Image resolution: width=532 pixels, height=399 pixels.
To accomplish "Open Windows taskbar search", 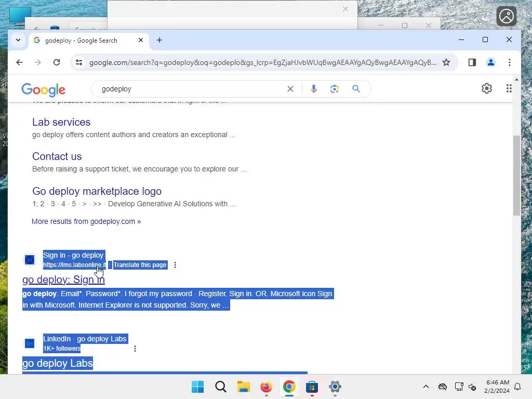I will [x=220, y=387].
